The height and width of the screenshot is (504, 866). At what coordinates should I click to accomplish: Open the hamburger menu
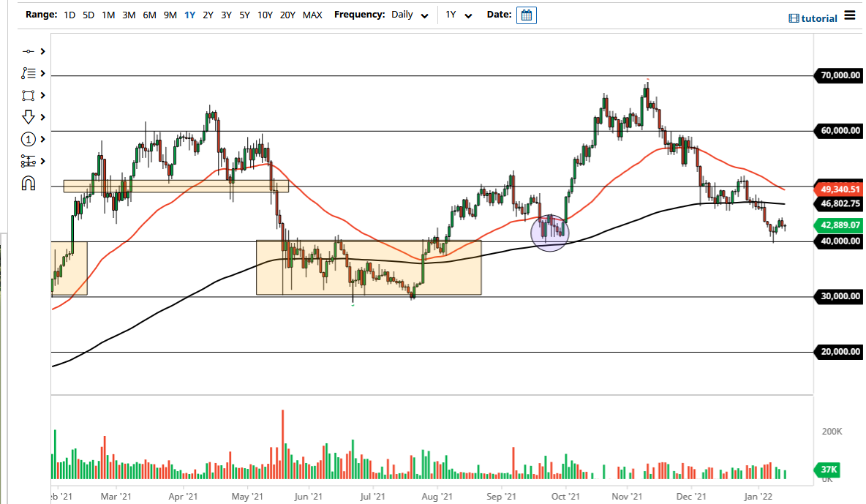point(851,15)
